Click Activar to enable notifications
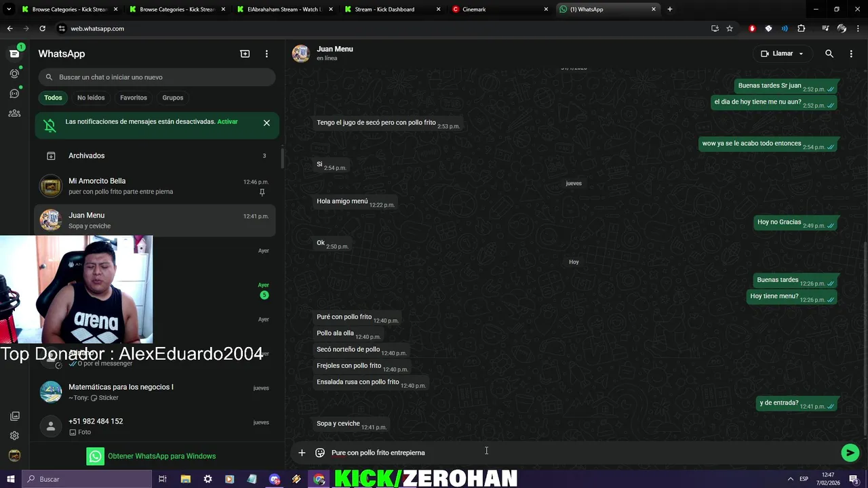868x488 pixels. click(227, 122)
